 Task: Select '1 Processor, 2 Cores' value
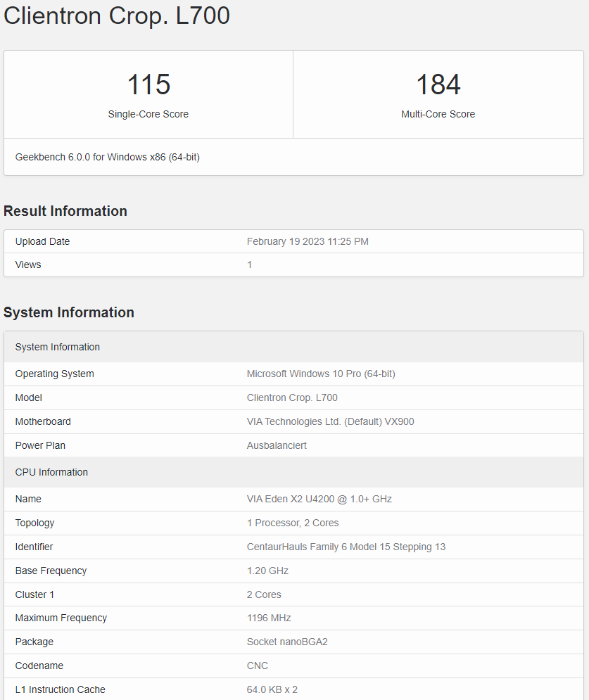(x=293, y=523)
